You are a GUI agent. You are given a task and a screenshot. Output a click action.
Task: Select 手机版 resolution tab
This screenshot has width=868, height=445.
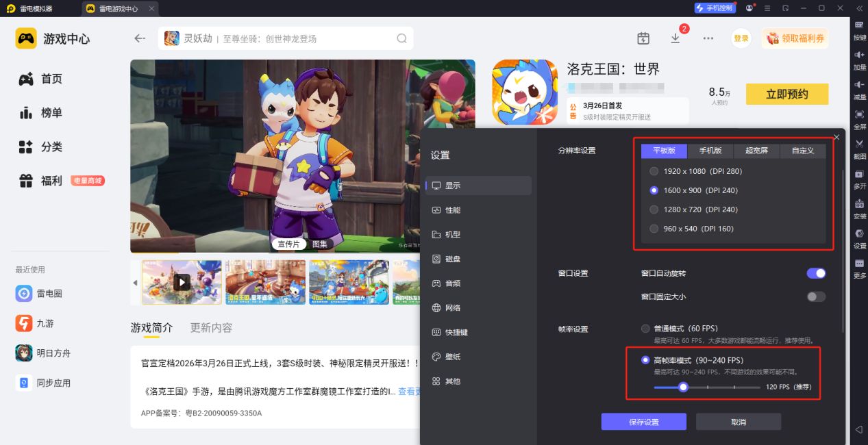click(x=710, y=151)
